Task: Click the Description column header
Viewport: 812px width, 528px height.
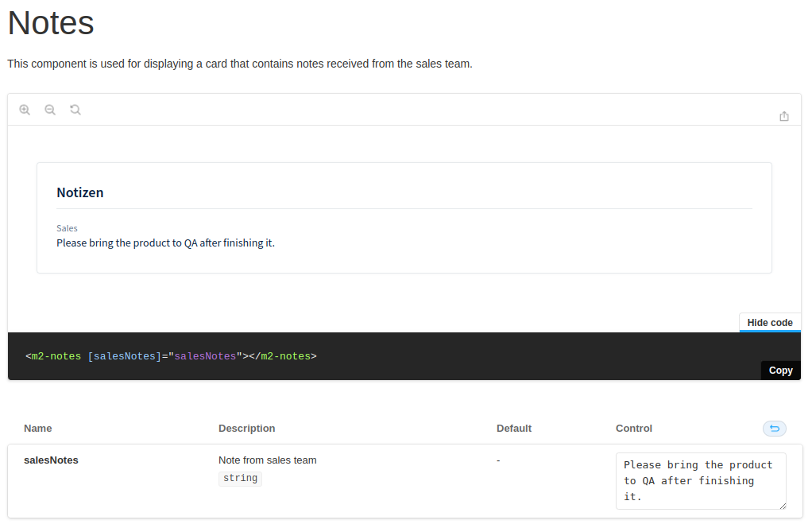Action: tap(246, 428)
